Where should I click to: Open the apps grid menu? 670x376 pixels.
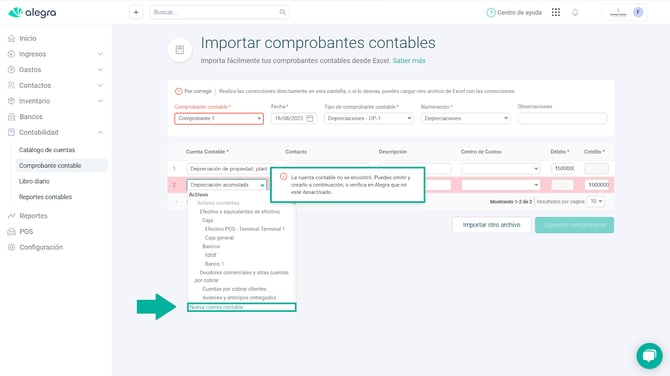click(555, 12)
